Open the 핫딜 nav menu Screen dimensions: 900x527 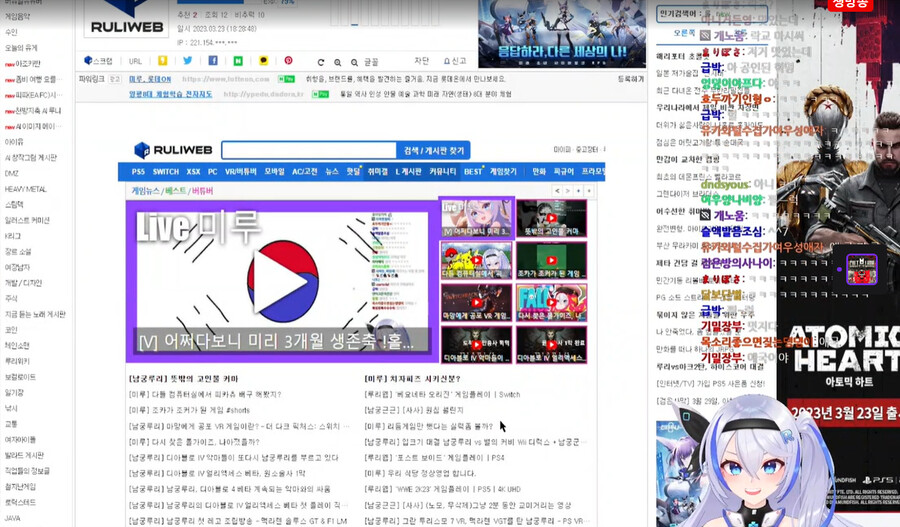(353, 172)
